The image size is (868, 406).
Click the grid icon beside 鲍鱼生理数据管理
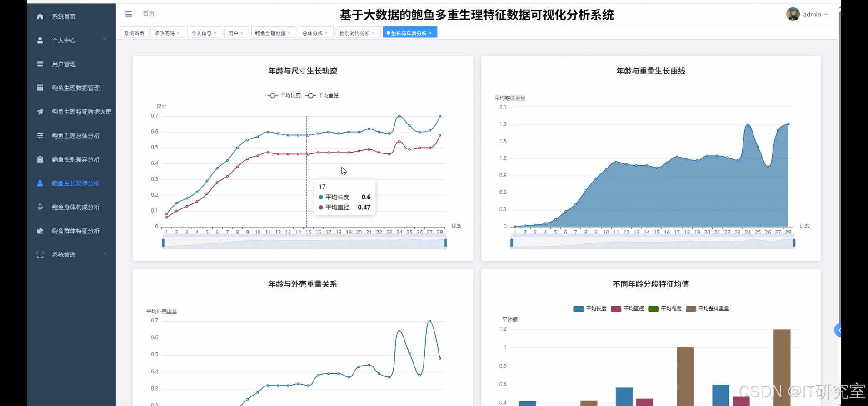[40, 88]
